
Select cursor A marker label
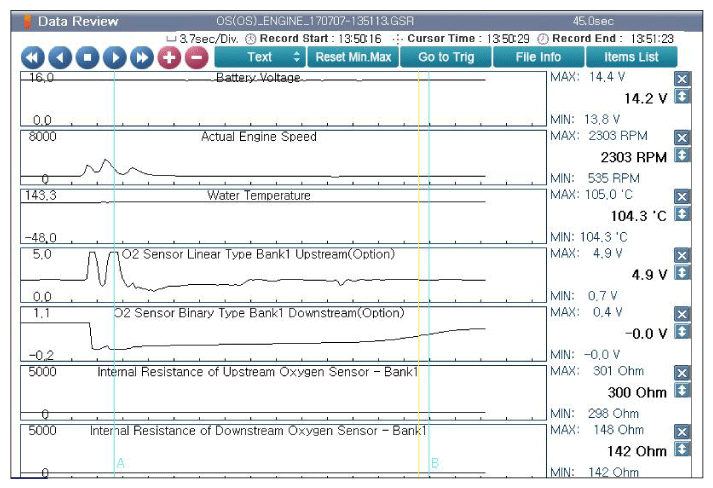(x=121, y=463)
